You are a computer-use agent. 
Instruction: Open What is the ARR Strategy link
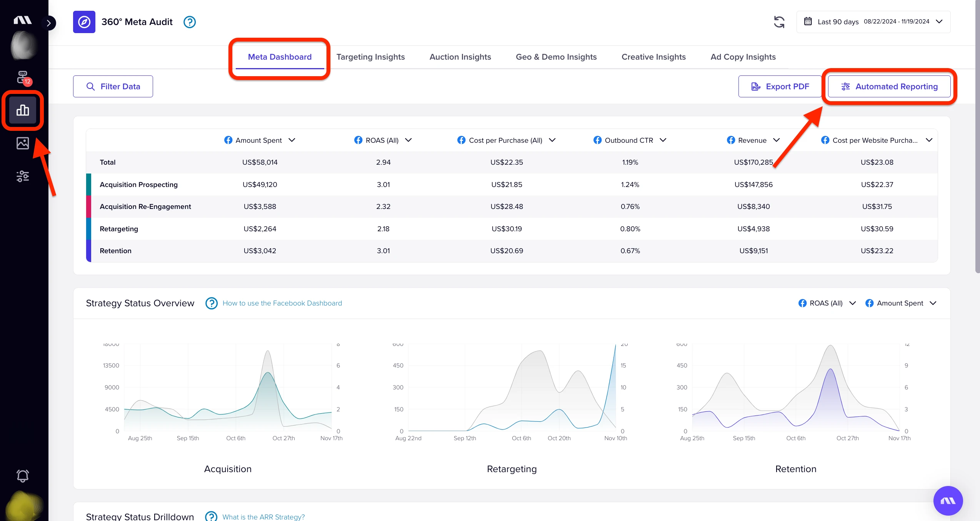tap(263, 517)
